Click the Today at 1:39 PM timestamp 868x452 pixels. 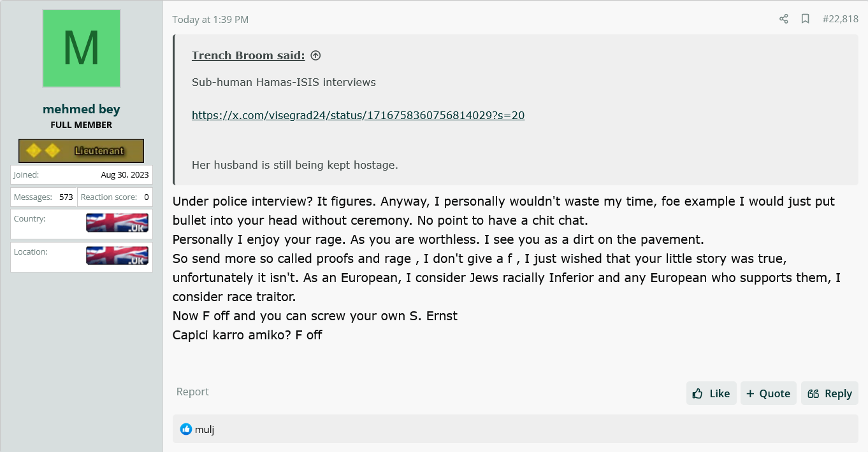(x=210, y=19)
